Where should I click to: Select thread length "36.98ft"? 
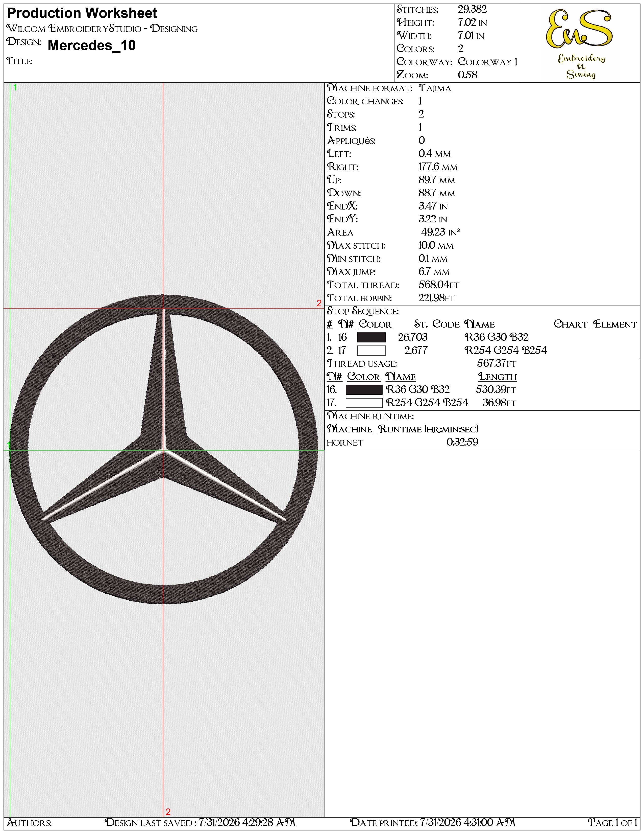pos(499,403)
